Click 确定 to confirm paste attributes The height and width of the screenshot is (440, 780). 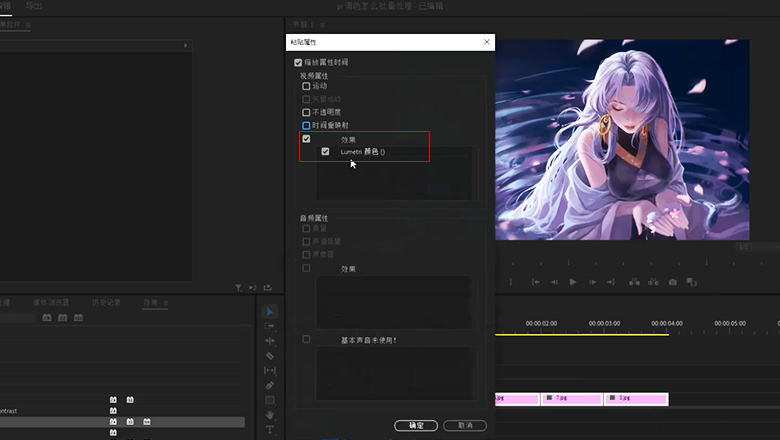tap(416, 426)
